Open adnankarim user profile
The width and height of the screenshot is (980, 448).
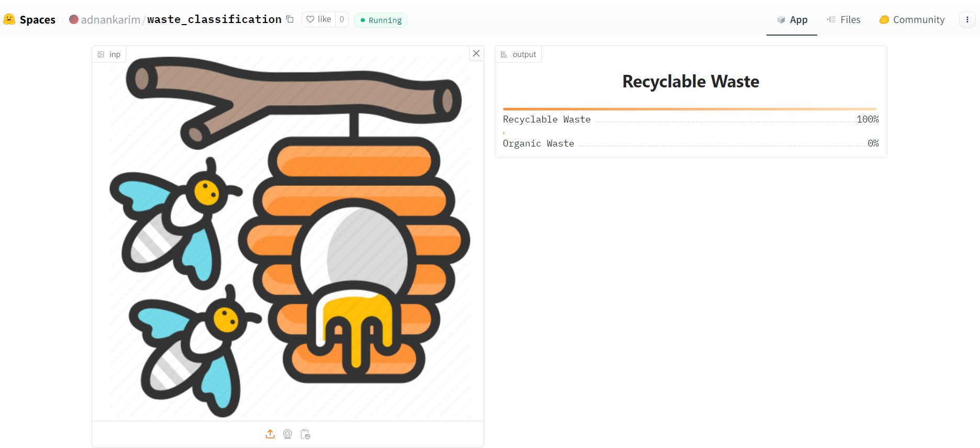(x=110, y=19)
